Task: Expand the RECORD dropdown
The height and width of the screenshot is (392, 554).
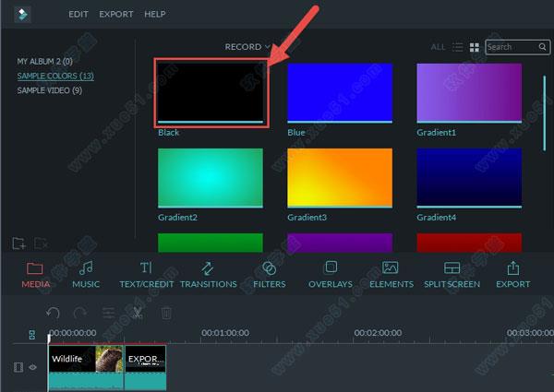Action: 247,46
